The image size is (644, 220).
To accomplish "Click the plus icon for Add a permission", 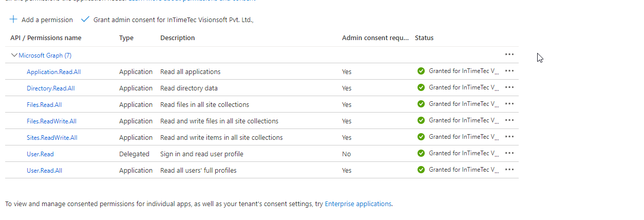I will tap(13, 20).
